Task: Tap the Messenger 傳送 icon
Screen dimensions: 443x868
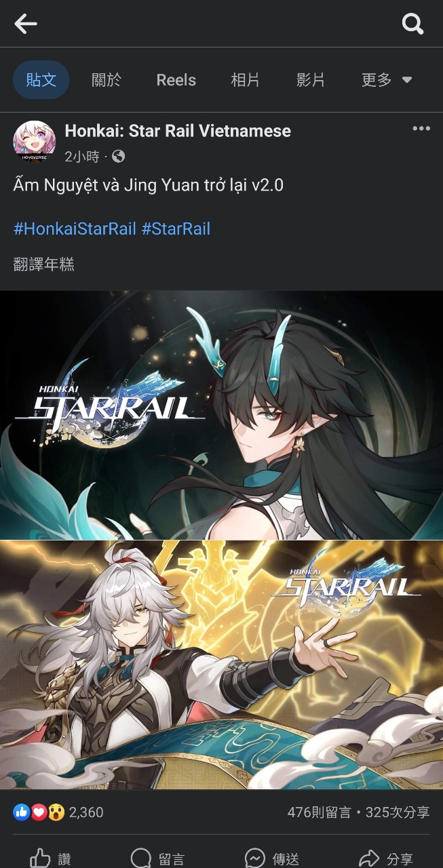Action: [x=254, y=859]
